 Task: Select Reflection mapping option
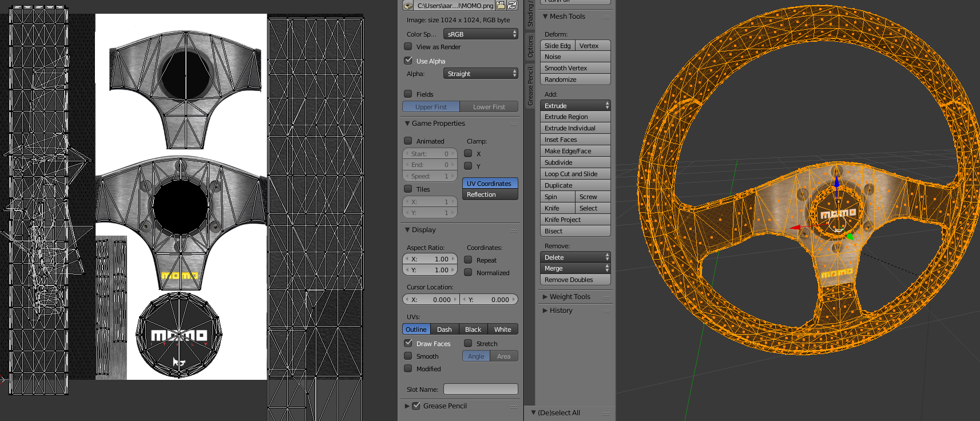(490, 195)
